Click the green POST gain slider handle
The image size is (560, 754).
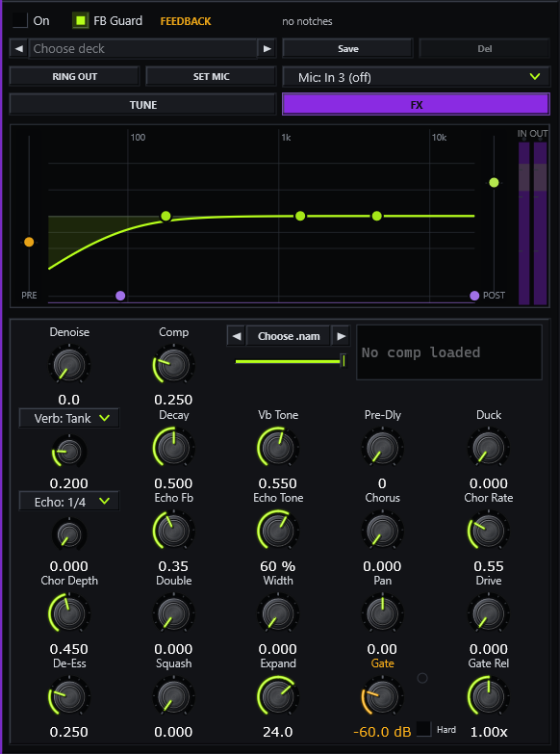pos(495,182)
